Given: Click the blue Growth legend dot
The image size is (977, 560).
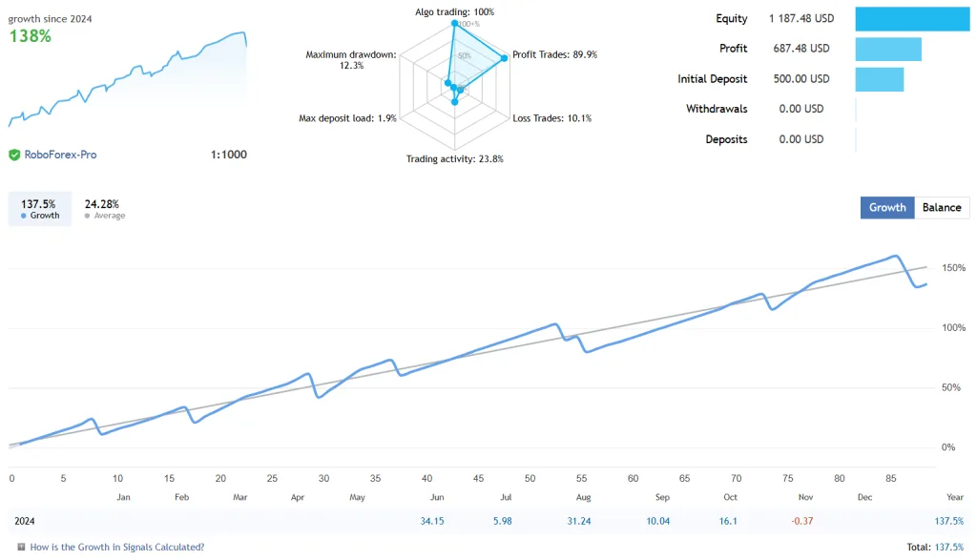Looking at the screenshot, I should tap(24, 216).
